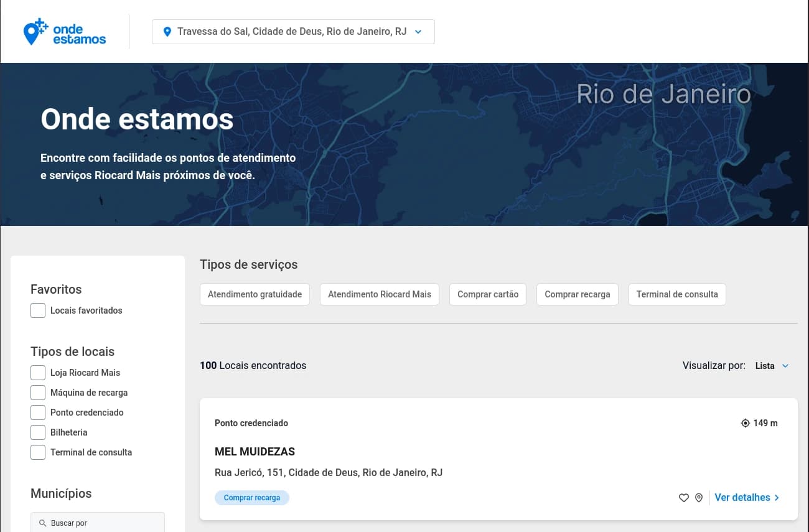
Task: Open the address dropdown for Travessa do Sal
Action: pyautogui.click(x=418, y=31)
